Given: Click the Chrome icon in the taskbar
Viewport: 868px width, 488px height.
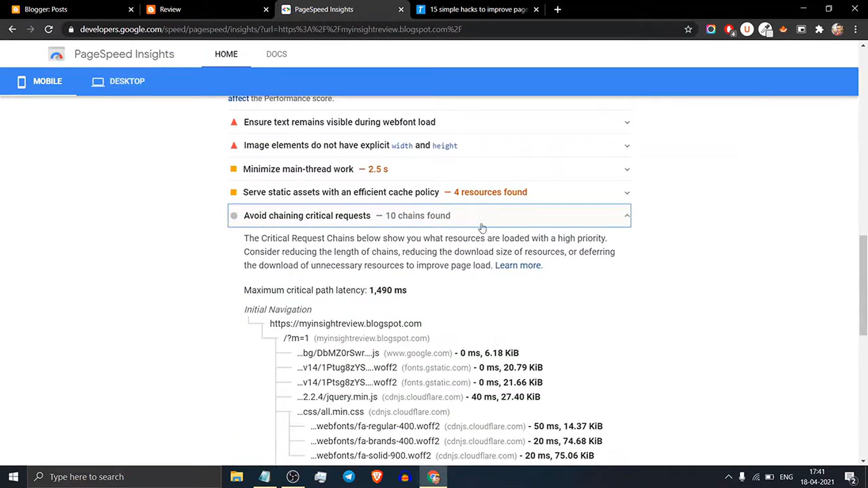Looking at the screenshot, I should click(x=433, y=477).
